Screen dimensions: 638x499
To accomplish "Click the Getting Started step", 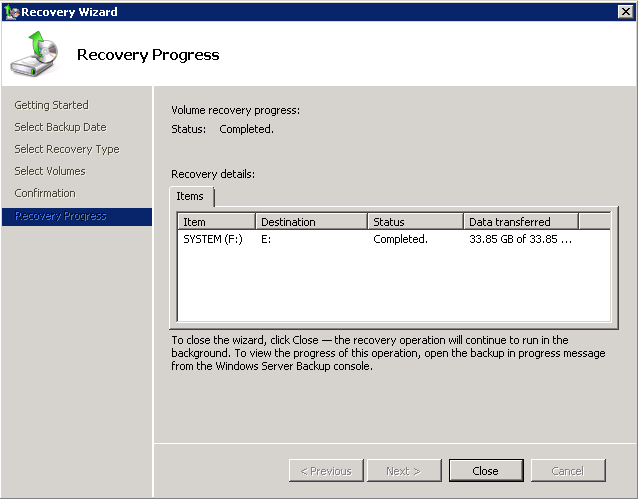I will click(x=51, y=105).
